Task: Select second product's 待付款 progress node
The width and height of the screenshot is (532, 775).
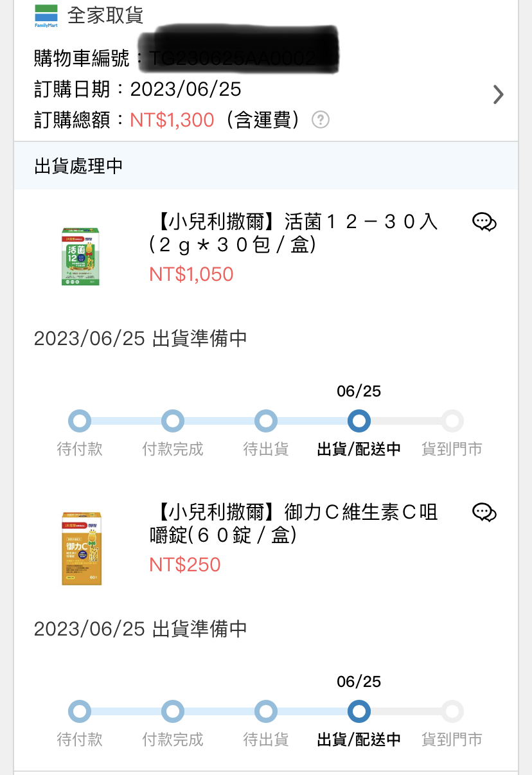Action: pyautogui.click(x=80, y=712)
